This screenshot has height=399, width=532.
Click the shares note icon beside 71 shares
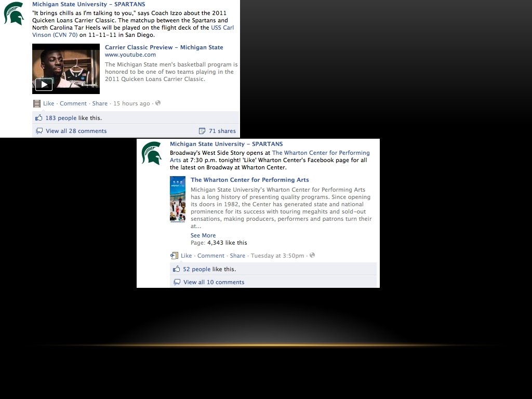202,131
